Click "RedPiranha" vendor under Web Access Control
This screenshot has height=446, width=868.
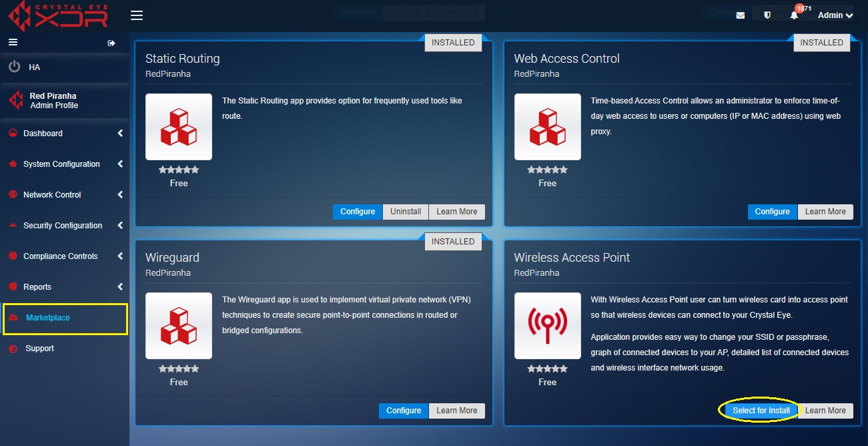[x=537, y=74]
